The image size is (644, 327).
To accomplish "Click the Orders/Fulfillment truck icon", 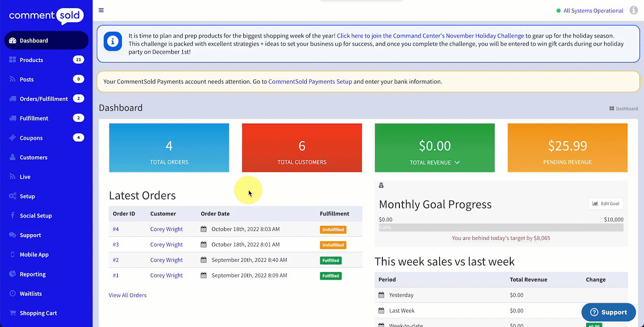I will pos(13,99).
